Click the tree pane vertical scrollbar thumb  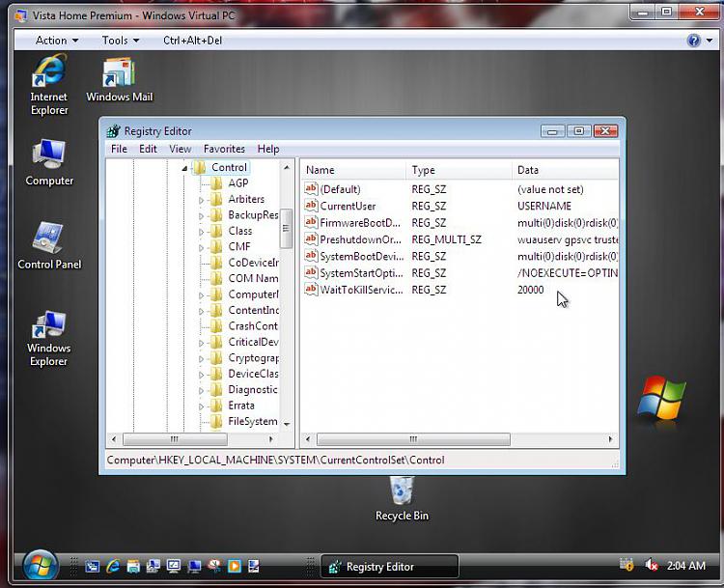(287, 228)
